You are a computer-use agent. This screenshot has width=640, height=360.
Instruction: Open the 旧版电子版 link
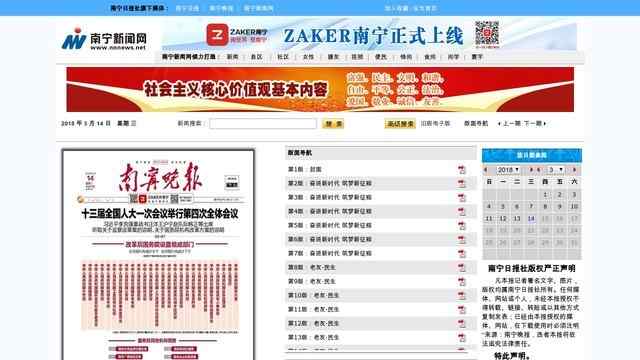coord(436,123)
